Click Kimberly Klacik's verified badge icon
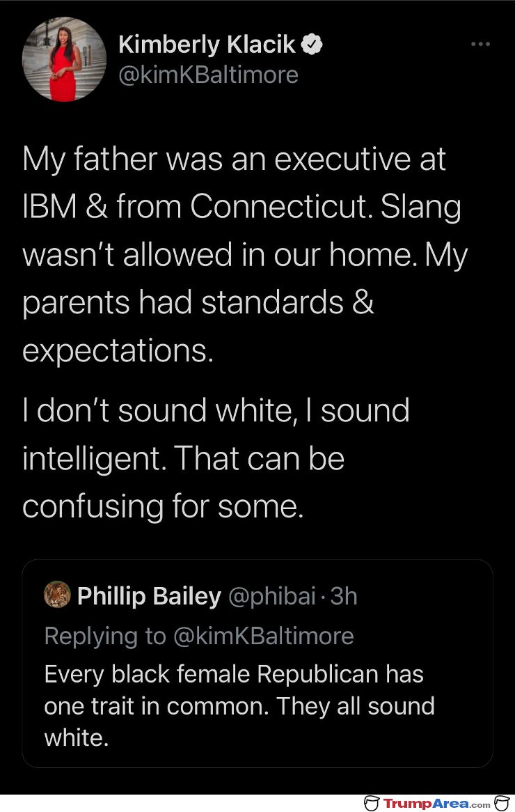The image size is (515, 812). [312, 45]
